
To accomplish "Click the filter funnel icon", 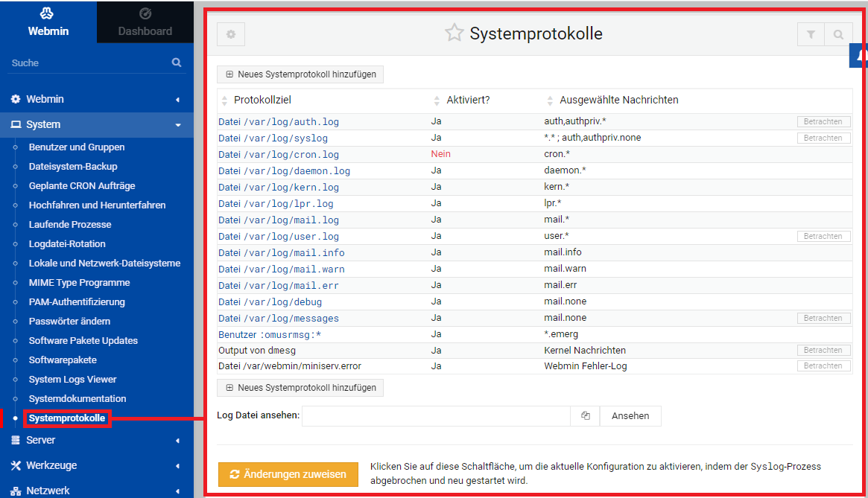I will [x=811, y=34].
